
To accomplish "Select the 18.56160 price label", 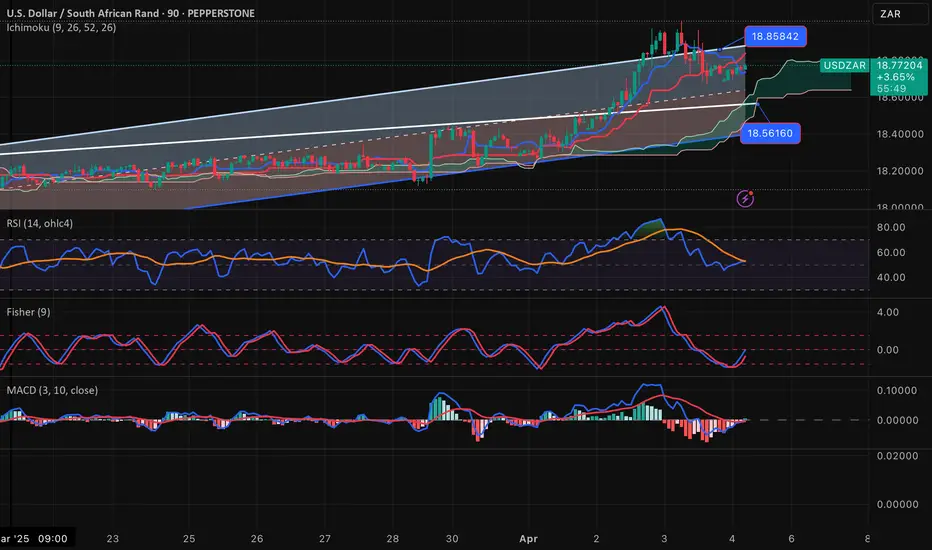I will coord(770,133).
